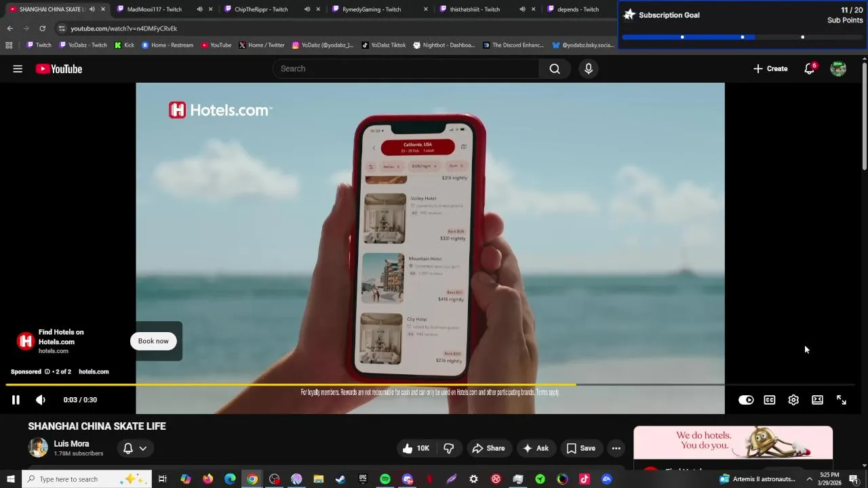Open the Luis Mora channel name link
Viewport: 868px width, 488px height.
(x=71, y=443)
